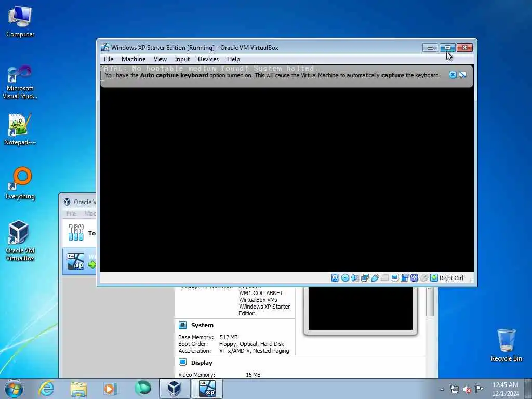This screenshot has width=532, height=399.
Task: Click the Acceleration VT-x/AMD-V value
Action: (254, 351)
